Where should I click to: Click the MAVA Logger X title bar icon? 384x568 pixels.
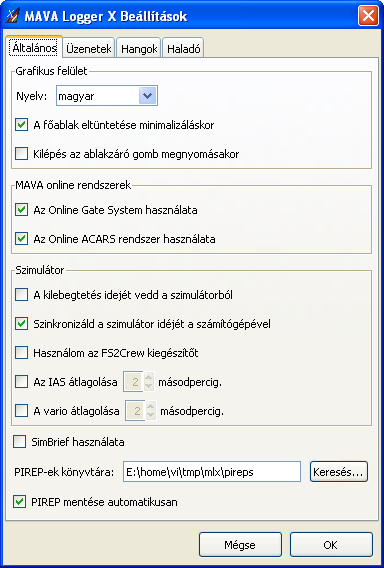(13, 16)
